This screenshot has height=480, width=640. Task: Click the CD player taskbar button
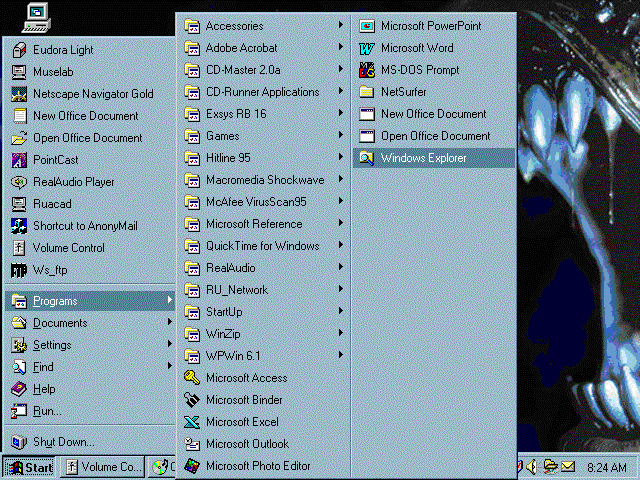coord(162,467)
